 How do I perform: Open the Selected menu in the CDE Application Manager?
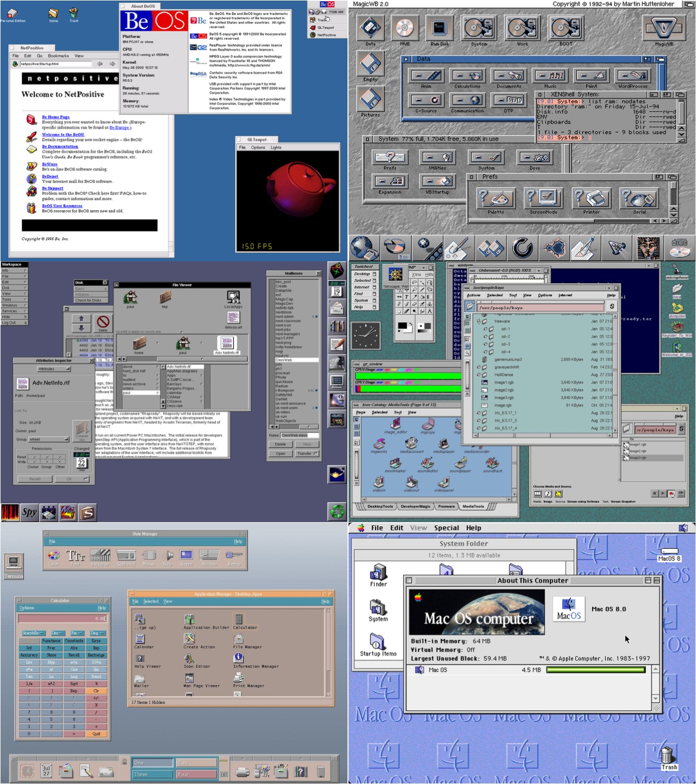tap(151, 602)
